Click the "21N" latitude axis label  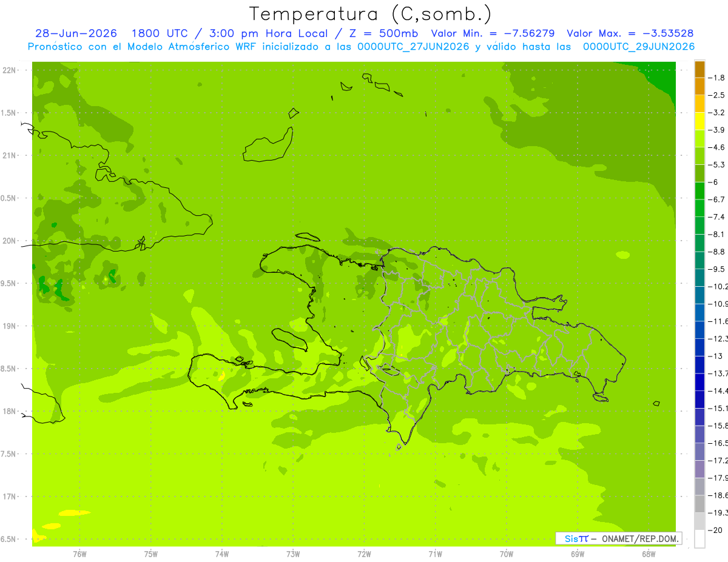9,155
